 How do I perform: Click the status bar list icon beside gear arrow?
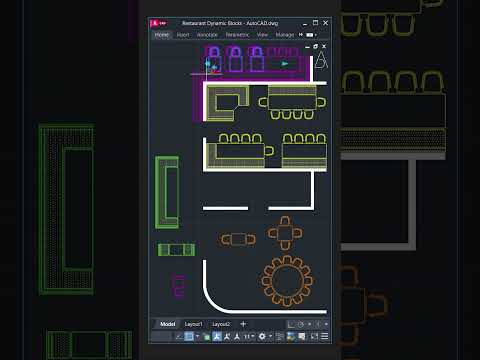pos(280,336)
